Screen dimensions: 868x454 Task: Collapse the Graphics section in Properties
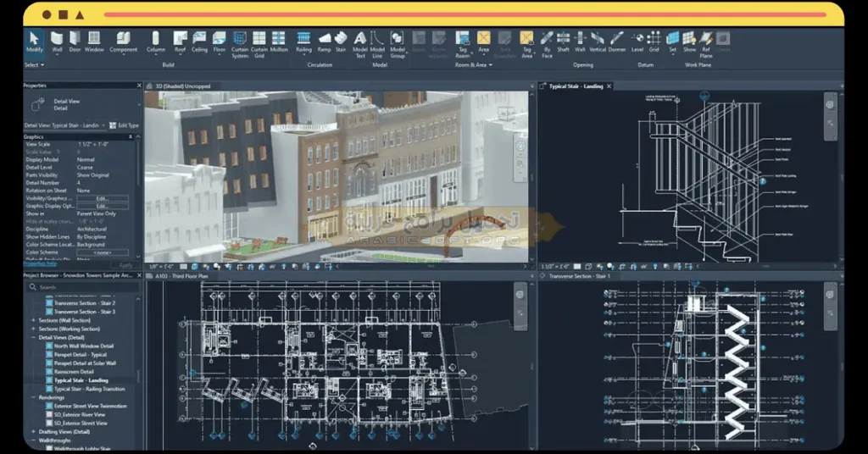[131, 136]
